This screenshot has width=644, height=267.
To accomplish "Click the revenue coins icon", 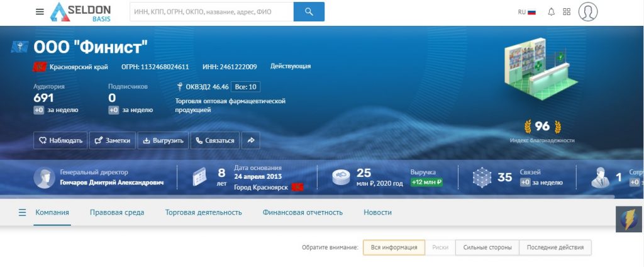I will point(341,178).
